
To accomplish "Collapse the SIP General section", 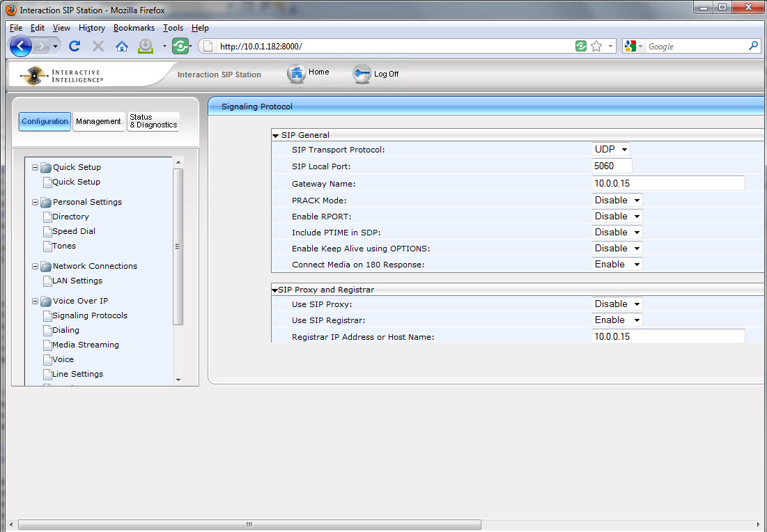I will tap(276, 136).
